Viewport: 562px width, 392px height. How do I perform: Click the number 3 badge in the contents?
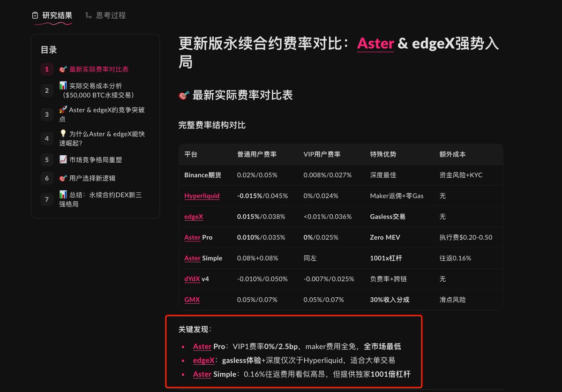pyautogui.click(x=46, y=114)
